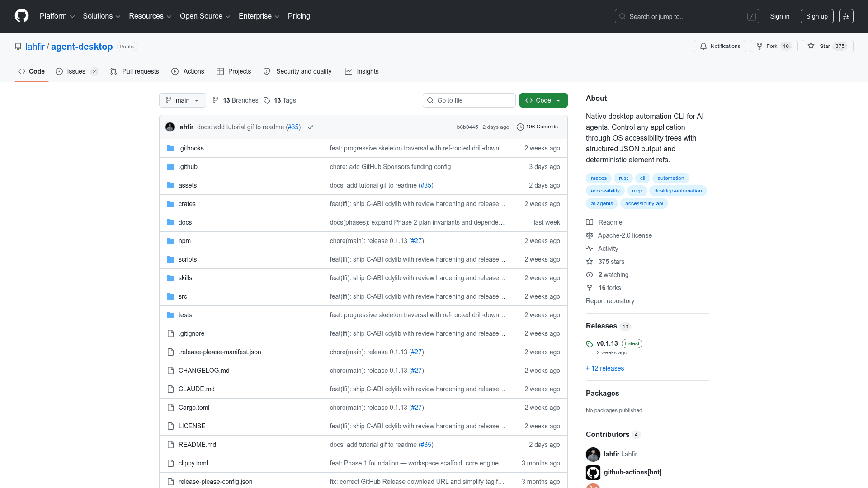
Task: Open the 106 Commits history
Action: coord(537,127)
